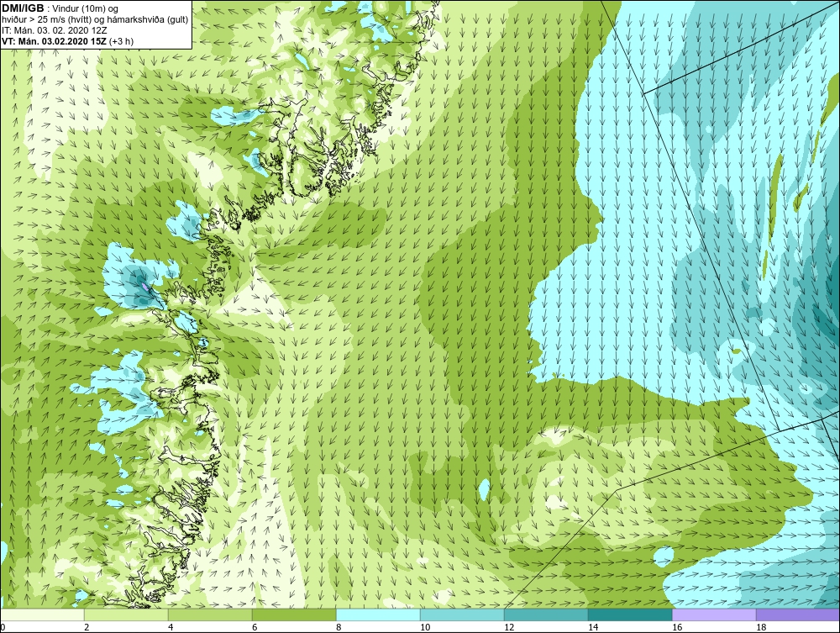The height and width of the screenshot is (633, 840).
Task: Click the 6–8 m/s dark green swatch
Action: tap(294, 615)
